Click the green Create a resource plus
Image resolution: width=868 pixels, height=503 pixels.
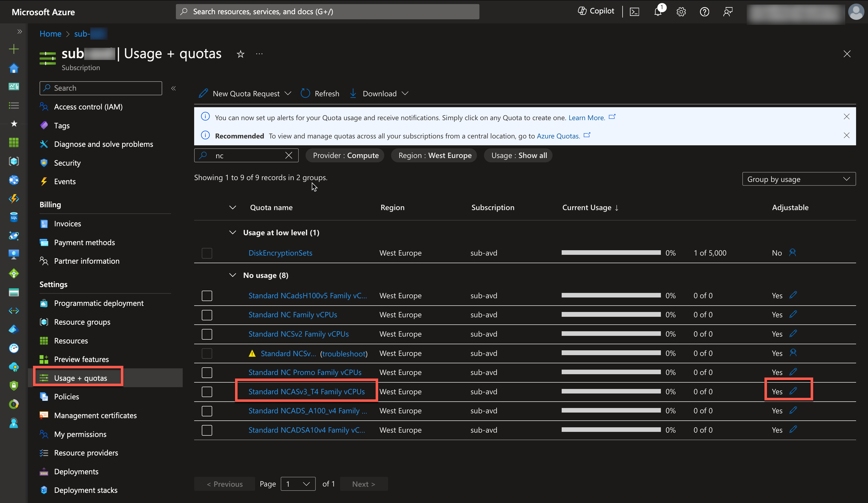(14, 49)
